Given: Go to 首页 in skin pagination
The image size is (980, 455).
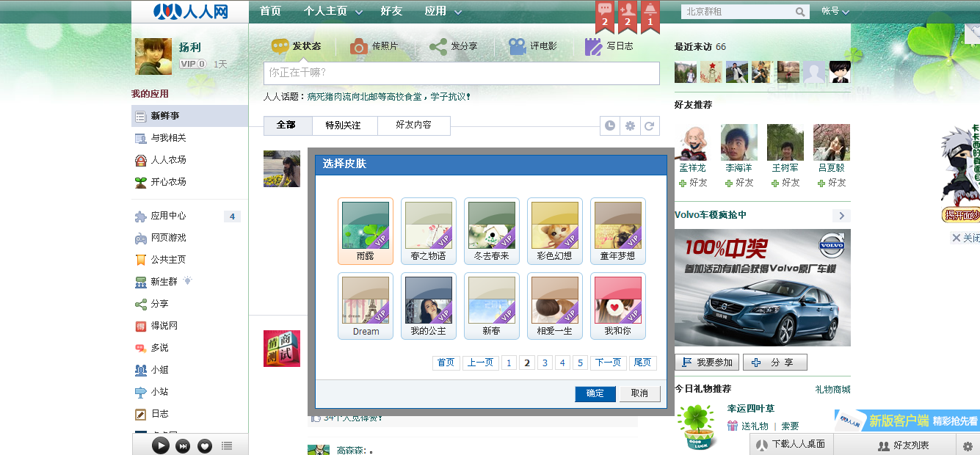Looking at the screenshot, I should coord(446,363).
